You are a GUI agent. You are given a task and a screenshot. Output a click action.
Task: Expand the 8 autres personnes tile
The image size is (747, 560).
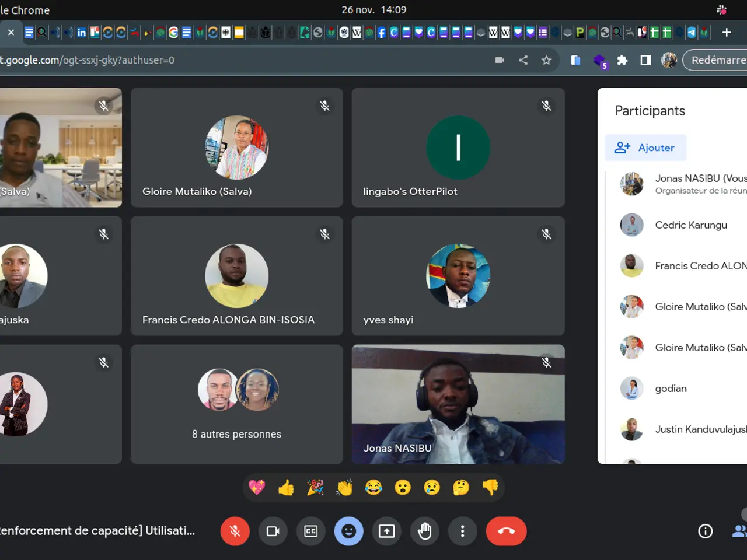[x=237, y=404]
